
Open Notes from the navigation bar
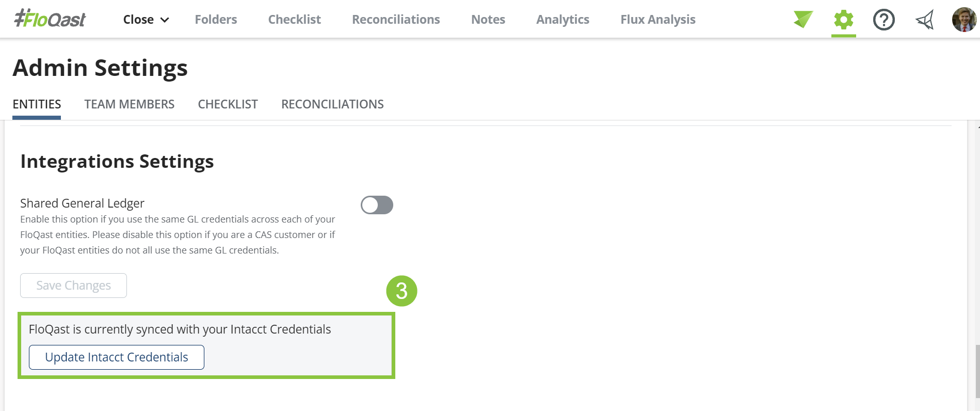click(x=488, y=20)
